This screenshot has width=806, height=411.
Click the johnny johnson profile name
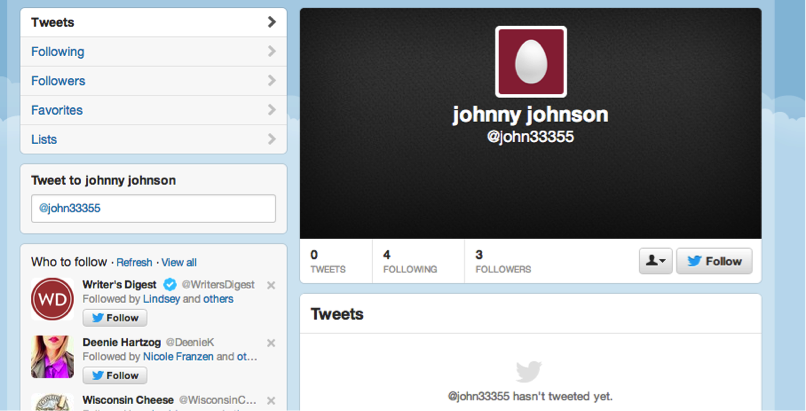tap(530, 115)
